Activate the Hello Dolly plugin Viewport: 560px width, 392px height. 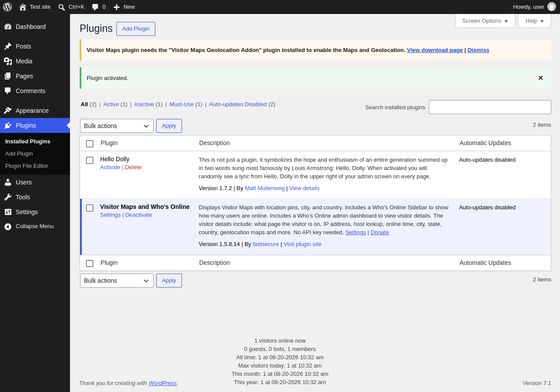tap(110, 167)
